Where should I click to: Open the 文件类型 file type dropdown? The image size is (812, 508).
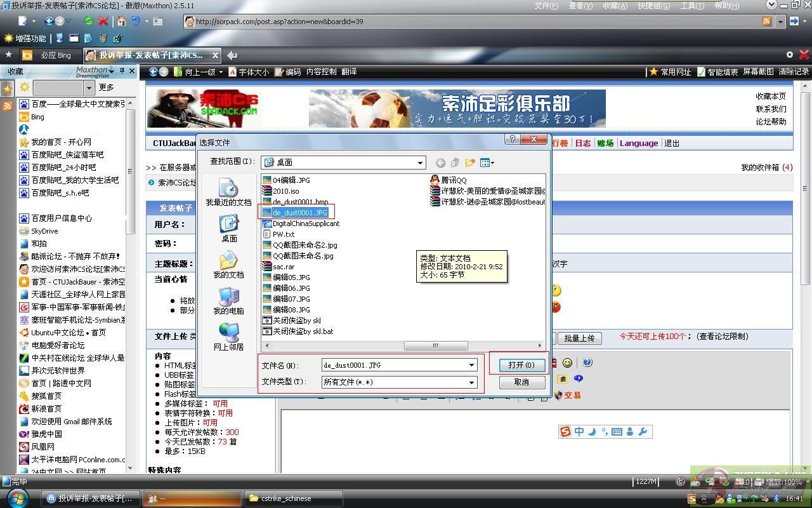(471, 382)
